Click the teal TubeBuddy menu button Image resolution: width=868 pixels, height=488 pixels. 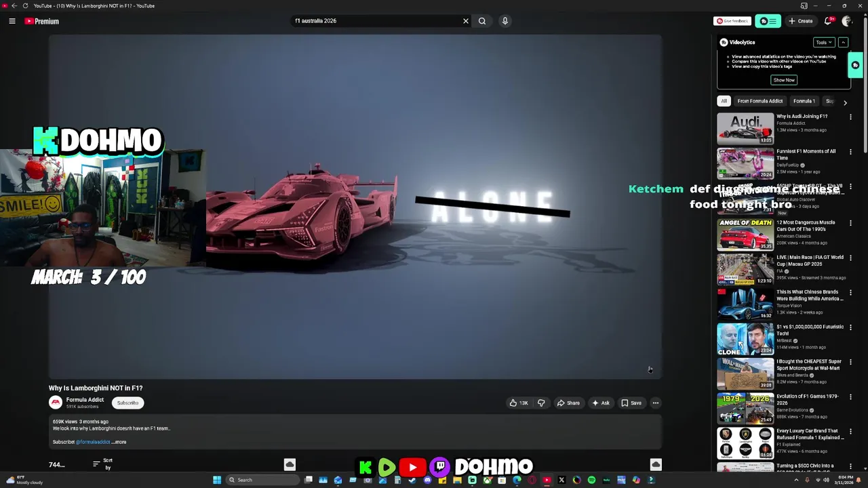(768, 21)
